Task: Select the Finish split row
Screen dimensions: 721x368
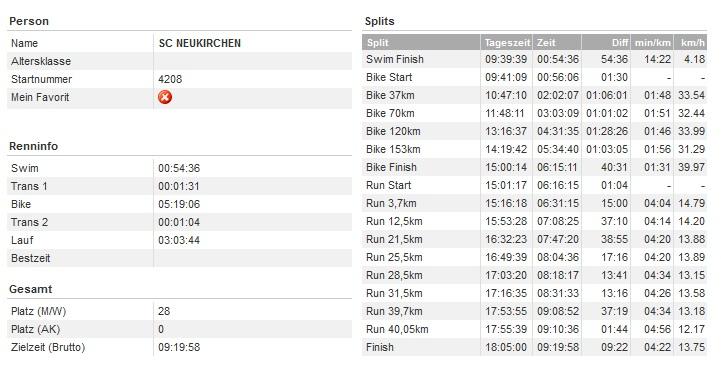Action: (535, 347)
